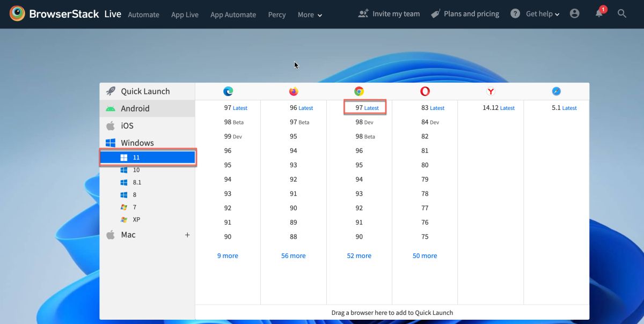Image resolution: width=644 pixels, height=324 pixels.
Task: Select Edge version 90
Action: pyautogui.click(x=228, y=237)
